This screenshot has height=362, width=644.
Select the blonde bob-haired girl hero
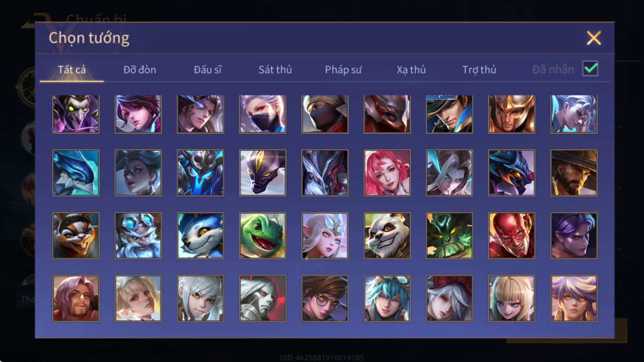pyautogui.click(x=512, y=298)
